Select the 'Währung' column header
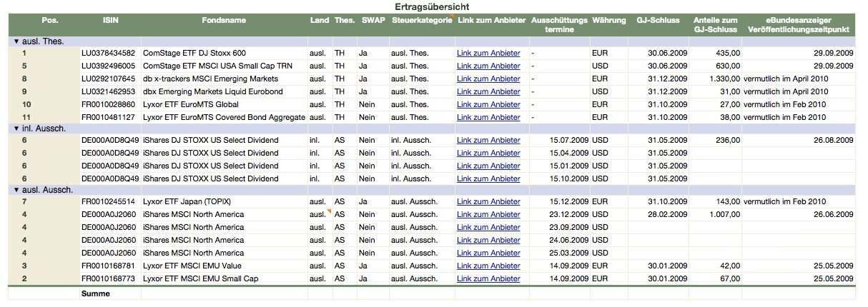This screenshot has height=307, width=868. [x=608, y=21]
